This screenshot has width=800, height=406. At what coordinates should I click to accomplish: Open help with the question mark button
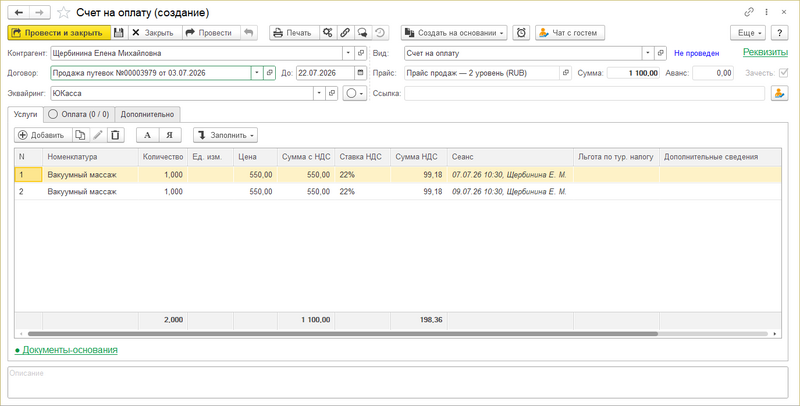click(x=780, y=33)
